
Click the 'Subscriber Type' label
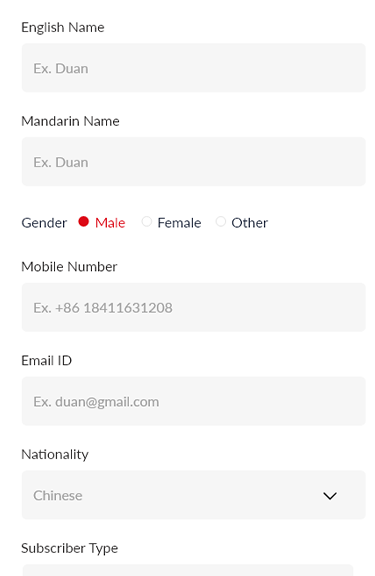[x=70, y=548]
